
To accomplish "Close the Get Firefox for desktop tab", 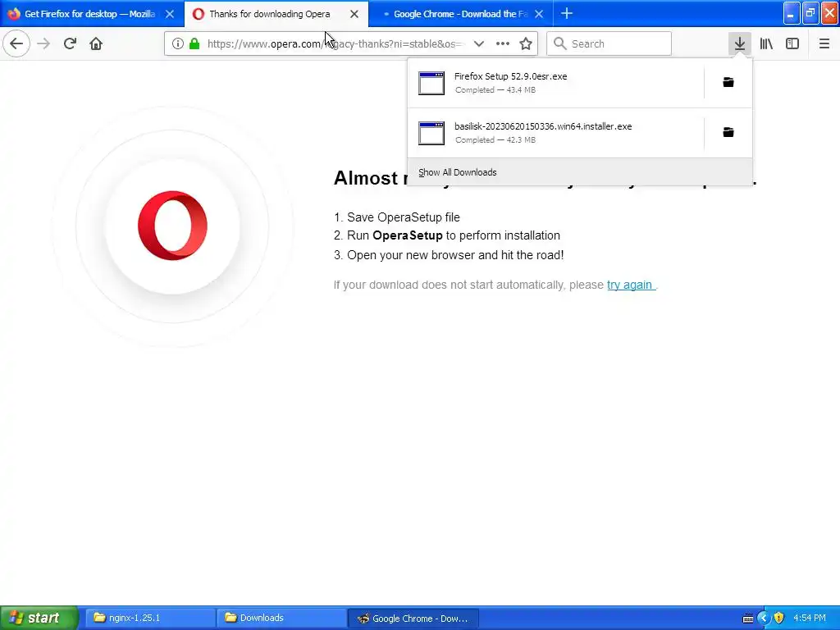I will click(x=170, y=14).
